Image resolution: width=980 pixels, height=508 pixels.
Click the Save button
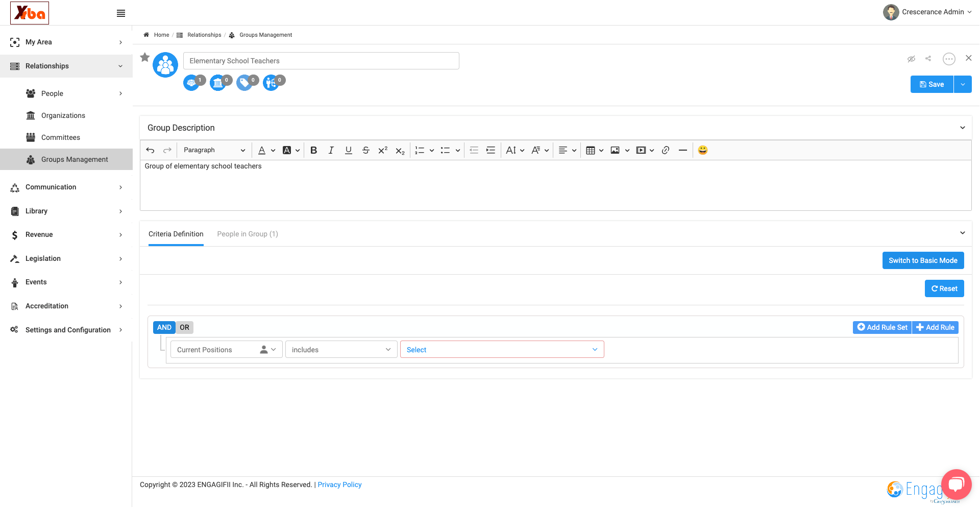pos(932,84)
